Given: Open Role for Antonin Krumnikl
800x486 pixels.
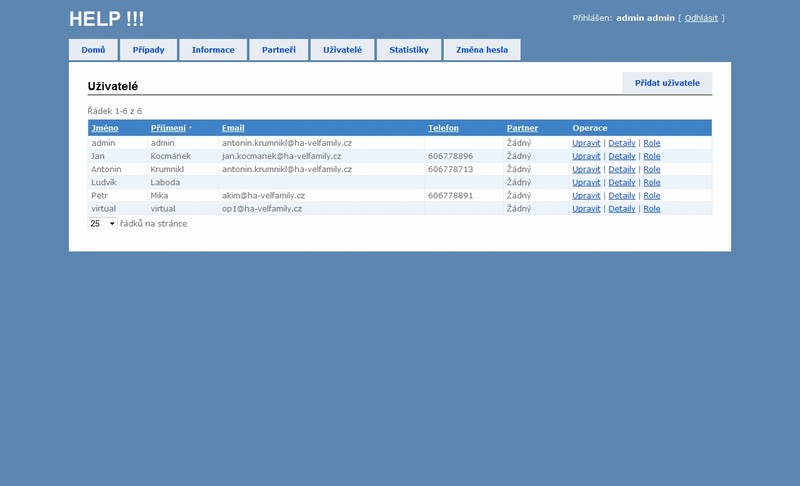Looking at the screenshot, I should pos(652,169).
